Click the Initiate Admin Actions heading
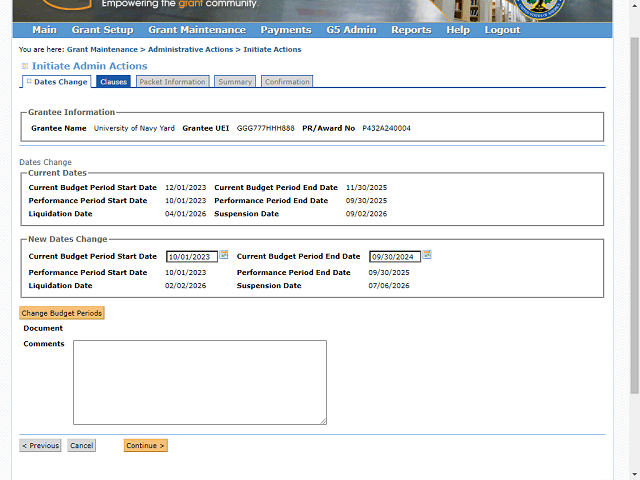This screenshot has height=480, width=640. coord(90,66)
